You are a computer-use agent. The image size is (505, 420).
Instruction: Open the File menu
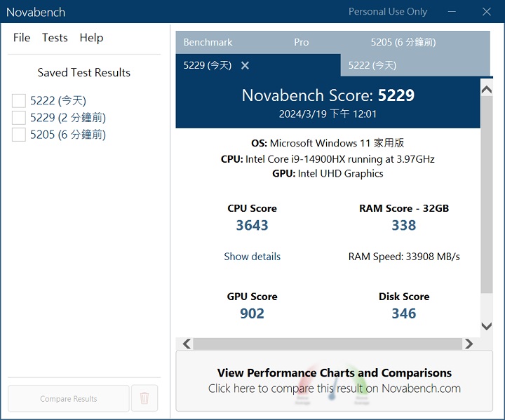click(22, 38)
